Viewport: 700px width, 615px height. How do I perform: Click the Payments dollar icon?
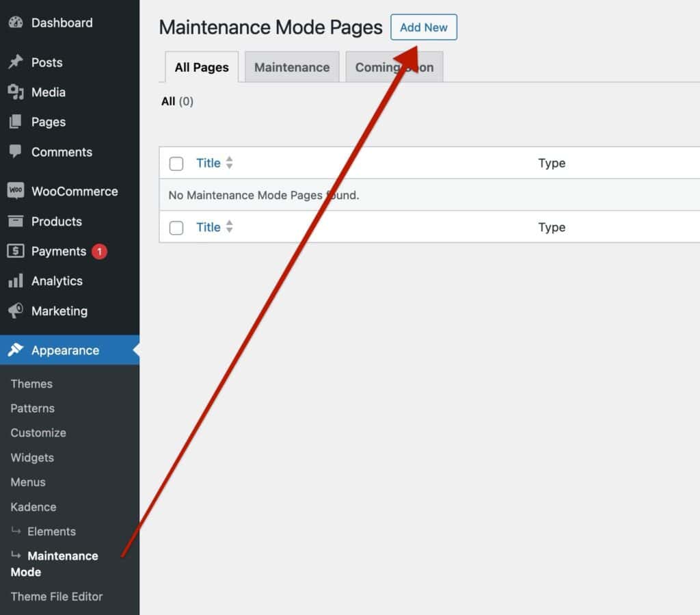tap(16, 251)
